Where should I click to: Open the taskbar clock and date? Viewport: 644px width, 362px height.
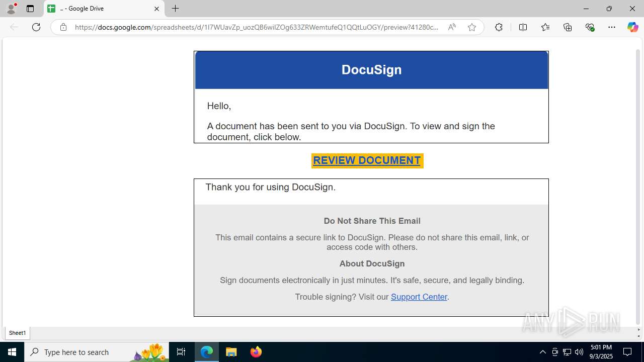[601, 352]
